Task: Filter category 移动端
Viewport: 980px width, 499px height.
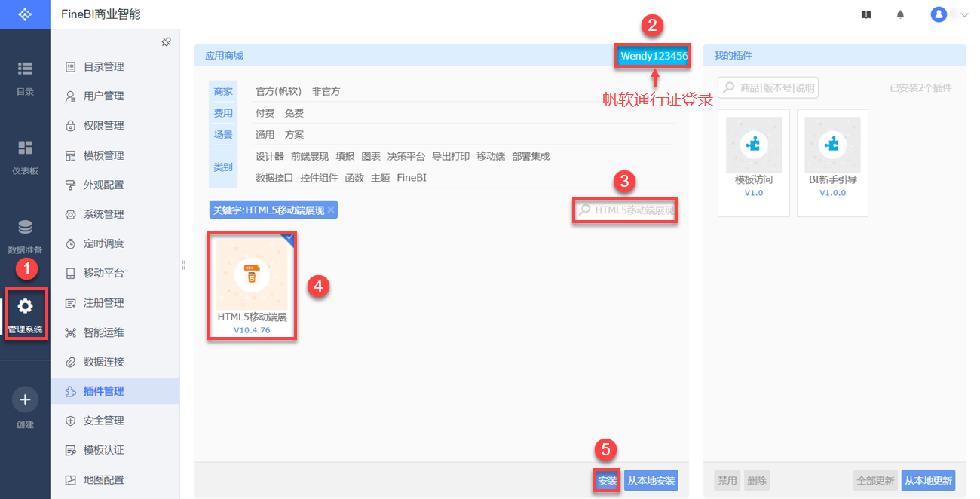Action: point(491,157)
